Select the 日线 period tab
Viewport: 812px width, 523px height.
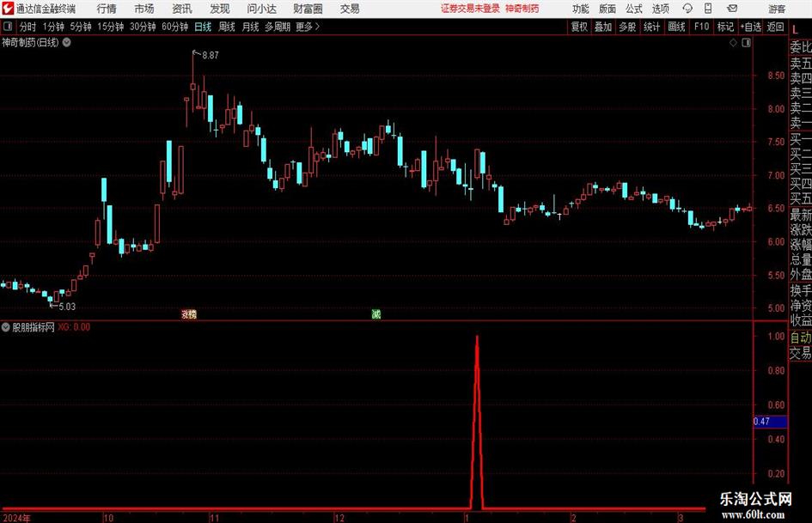coord(203,27)
